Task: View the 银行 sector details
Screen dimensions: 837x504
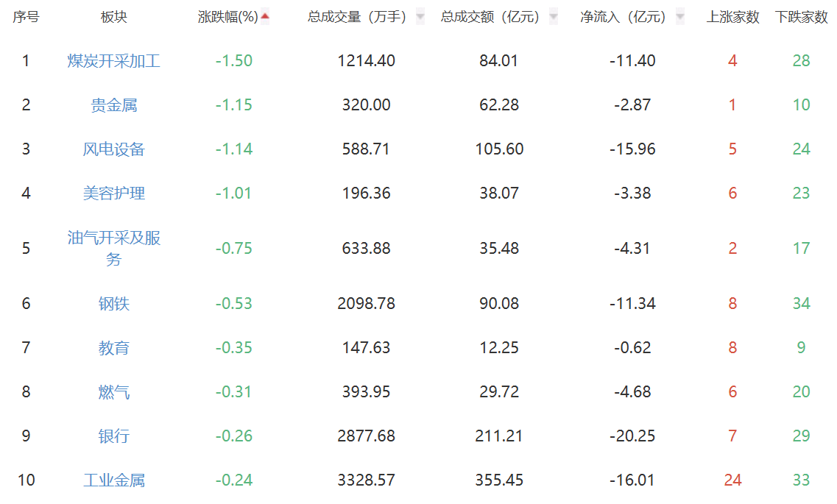Action: point(113,436)
